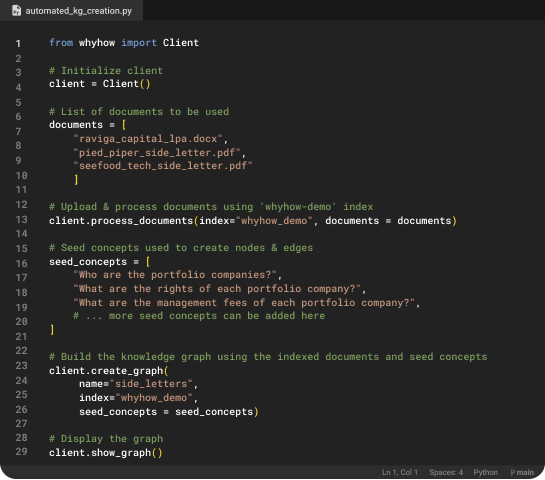
Task: Click line number 29 in the gutter
Action: (x=21, y=451)
